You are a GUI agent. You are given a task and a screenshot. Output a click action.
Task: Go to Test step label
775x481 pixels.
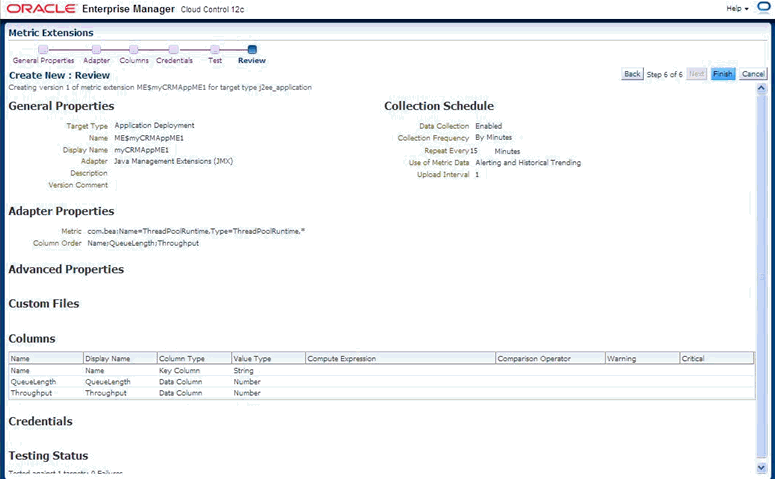(x=215, y=60)
